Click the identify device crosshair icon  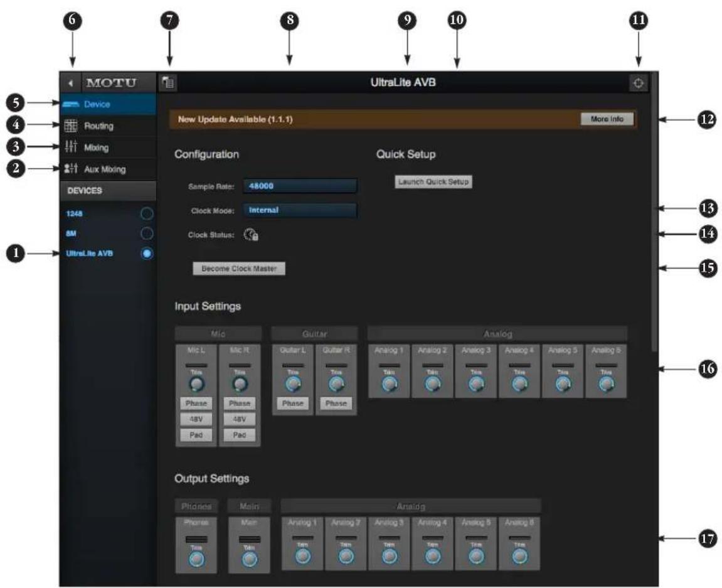[638, 83]
